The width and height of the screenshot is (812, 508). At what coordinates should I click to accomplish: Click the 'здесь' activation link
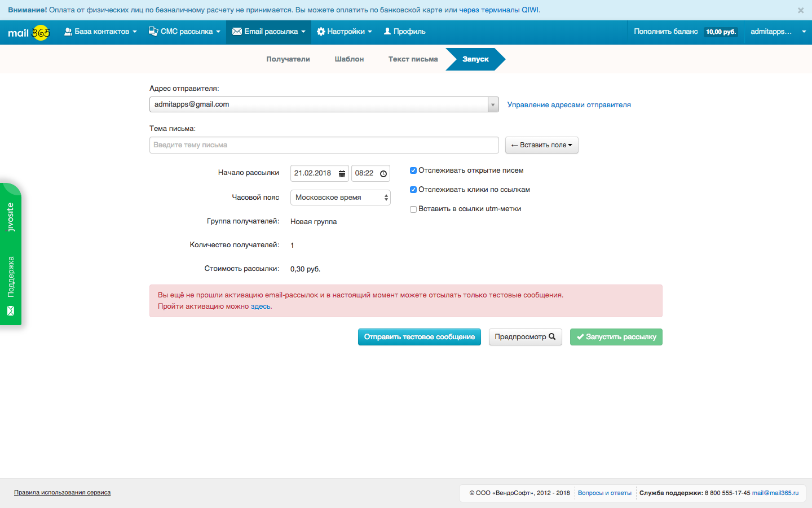coord(261,306)
